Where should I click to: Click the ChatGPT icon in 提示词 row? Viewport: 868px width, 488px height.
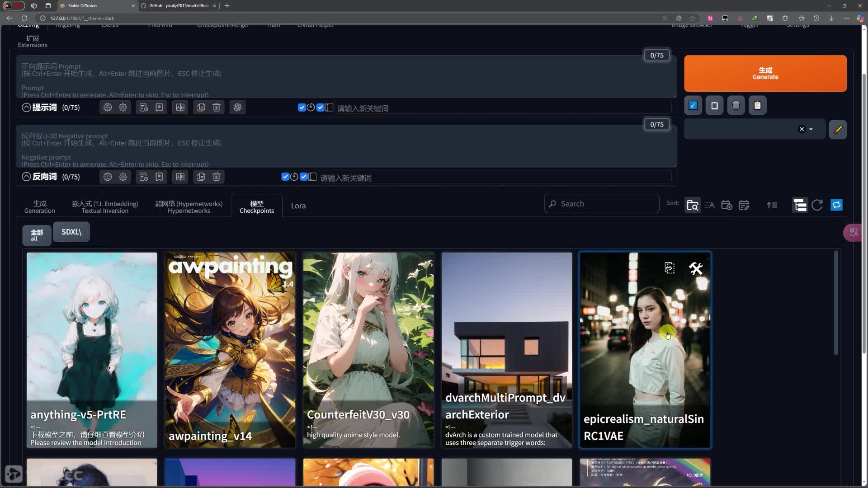click(237, 108)
